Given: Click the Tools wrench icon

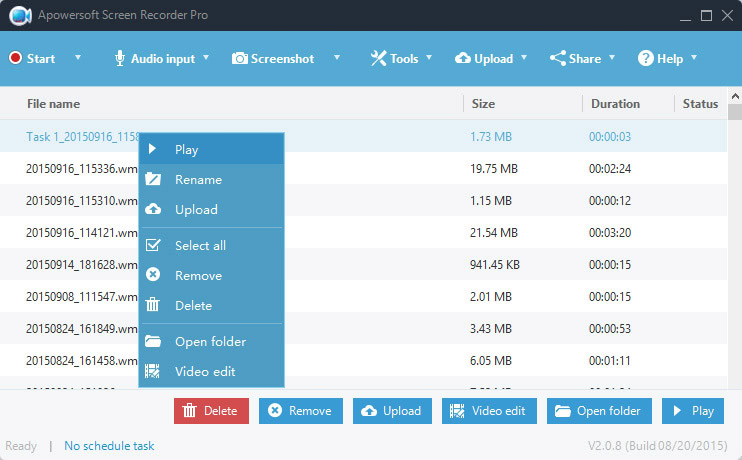Looking at the screenshot, I should pos(378,58).
